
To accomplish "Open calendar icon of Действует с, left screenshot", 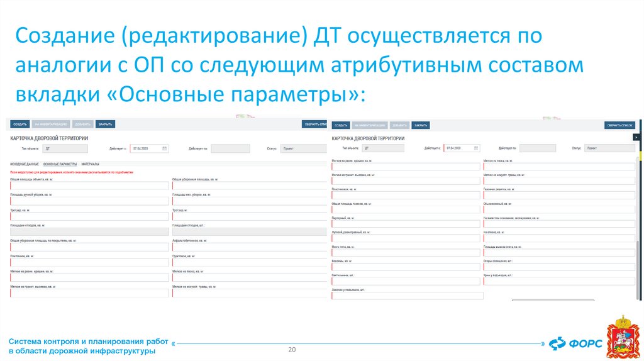I will (165, 148).
